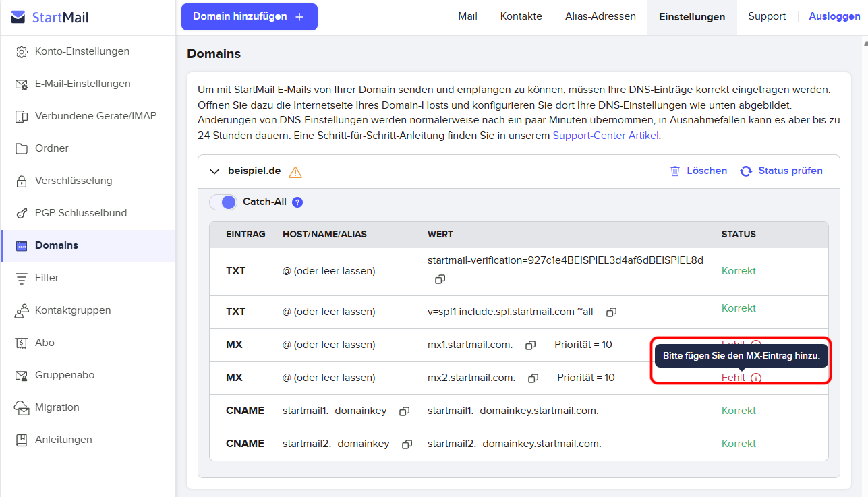The height and width of the screenshot is (497, 868).
Task: Open Kontakte in the top navigation
Action: tap(521, 16)
